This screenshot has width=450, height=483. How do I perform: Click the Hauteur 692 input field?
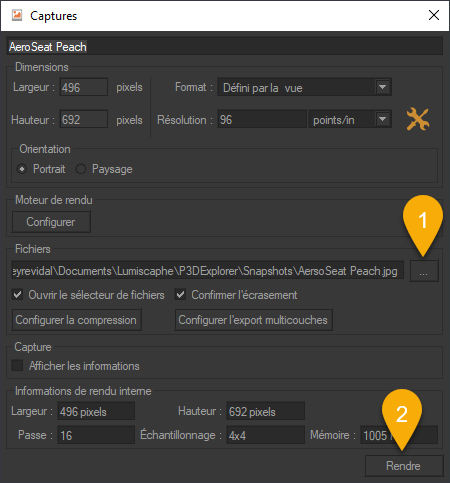[84, 119]
